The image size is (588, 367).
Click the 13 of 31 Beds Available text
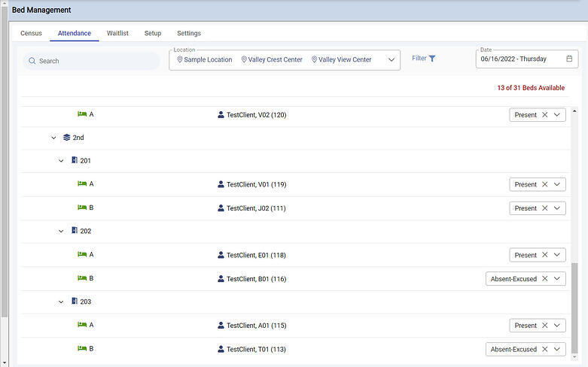(531, 88)
